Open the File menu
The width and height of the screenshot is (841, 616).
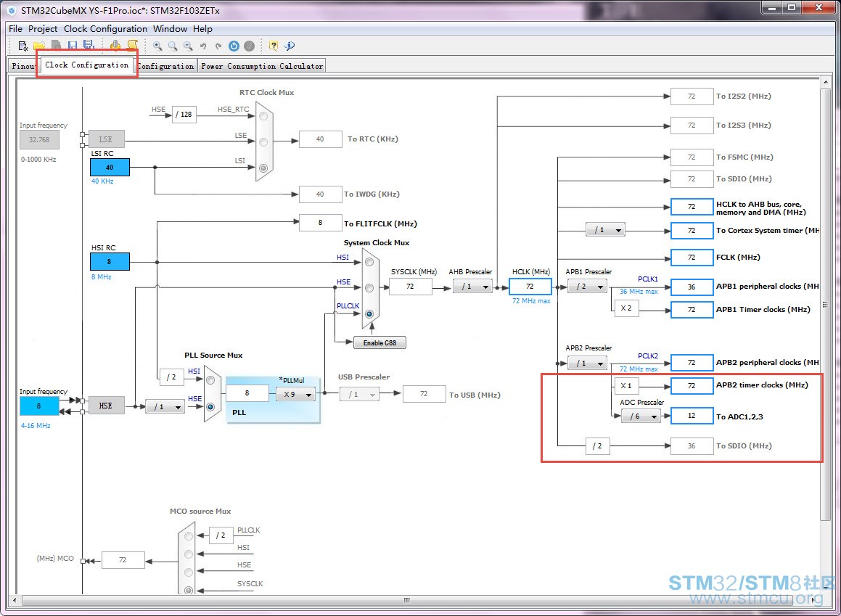point(15,29)
